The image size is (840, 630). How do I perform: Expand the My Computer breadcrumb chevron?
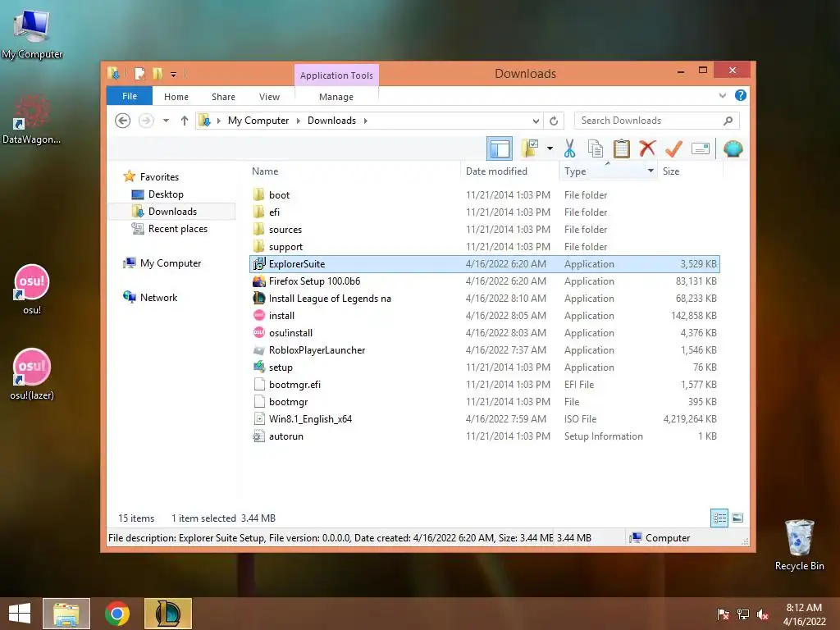[299, 121]
